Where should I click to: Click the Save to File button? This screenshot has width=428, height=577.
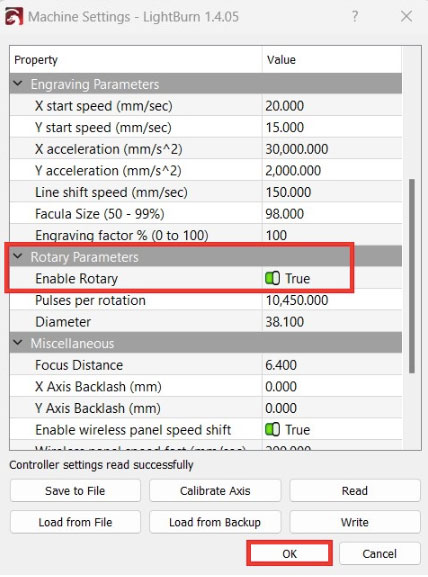click(x=75, y=491)
